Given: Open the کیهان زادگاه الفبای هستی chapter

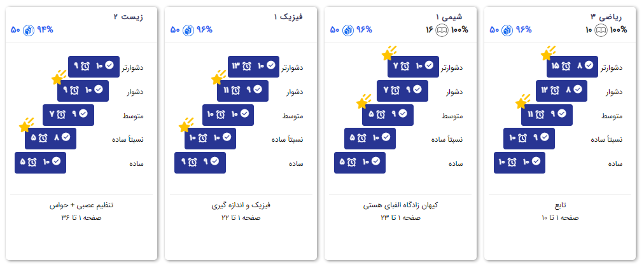Looking at the screenshot, I should click(x=401, y=205).
